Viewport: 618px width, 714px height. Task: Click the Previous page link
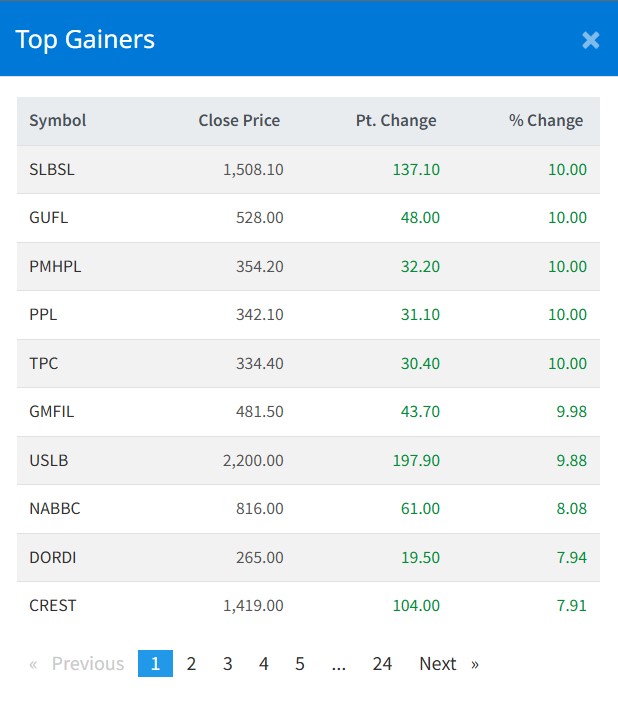coord(78,664)
